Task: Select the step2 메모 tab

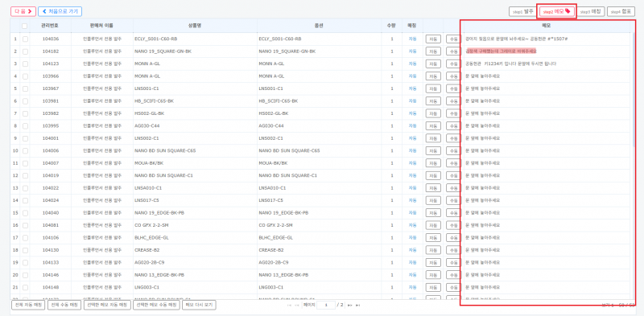Action: click(557, 11)
